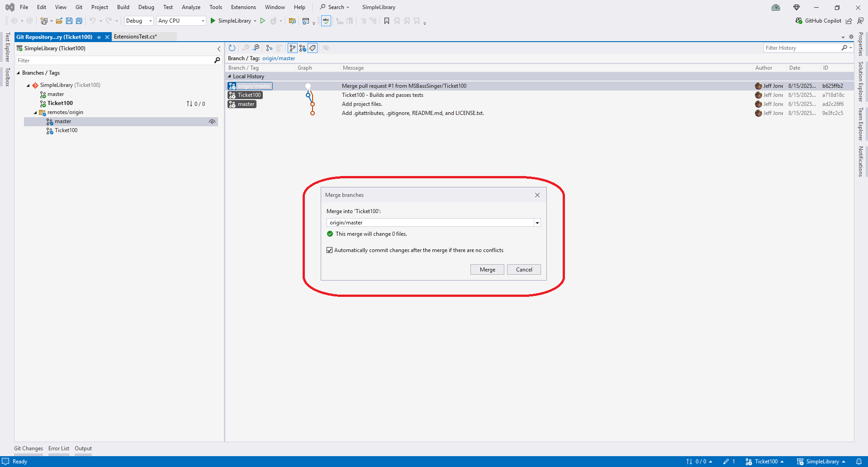The width and height of the screenshot is (868, 467).
Task: Click the pencil pending-changes indicator in status bar
Action: 729,462
